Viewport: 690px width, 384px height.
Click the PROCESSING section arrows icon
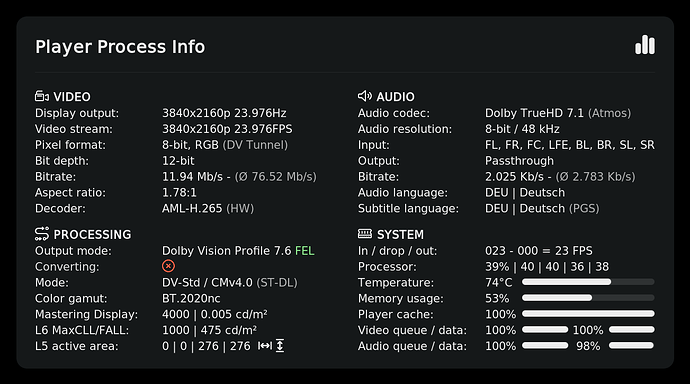[42, 234]
